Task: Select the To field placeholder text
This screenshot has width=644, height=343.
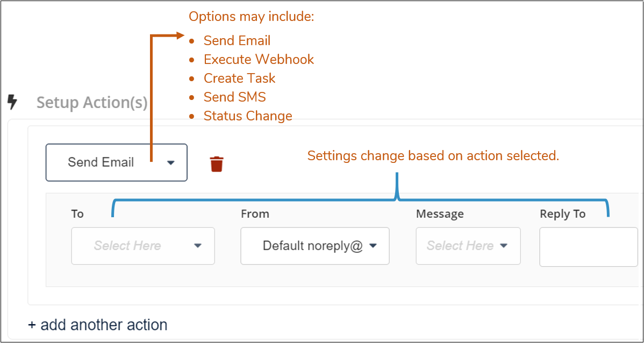Action: click(127, 246)
